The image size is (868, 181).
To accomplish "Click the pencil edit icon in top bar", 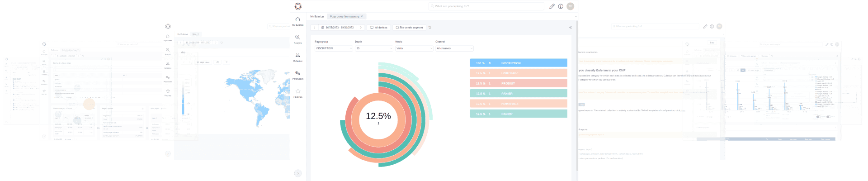I will (x=552, y=6).
